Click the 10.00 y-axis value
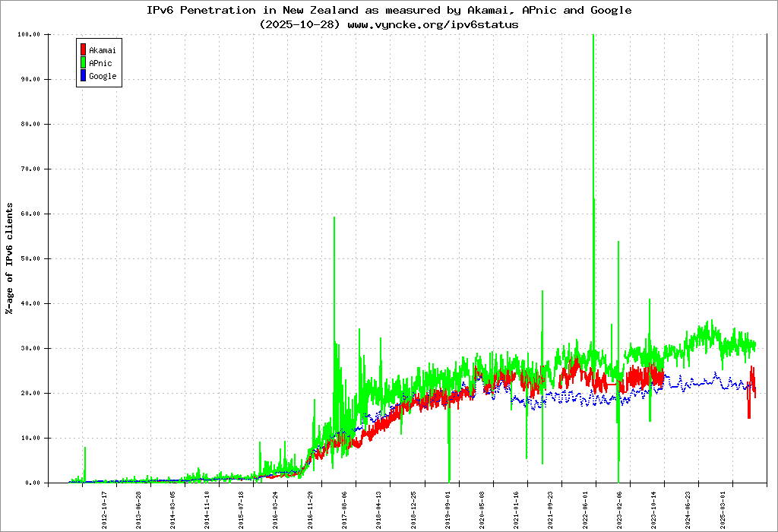The width and height of the screenshot is (778, 532). tap(30, 438)
